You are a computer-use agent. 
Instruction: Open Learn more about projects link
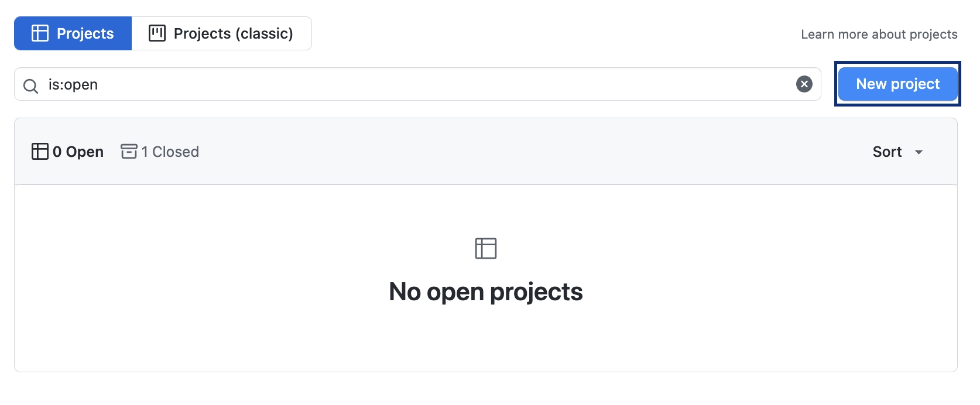(879, 35)
